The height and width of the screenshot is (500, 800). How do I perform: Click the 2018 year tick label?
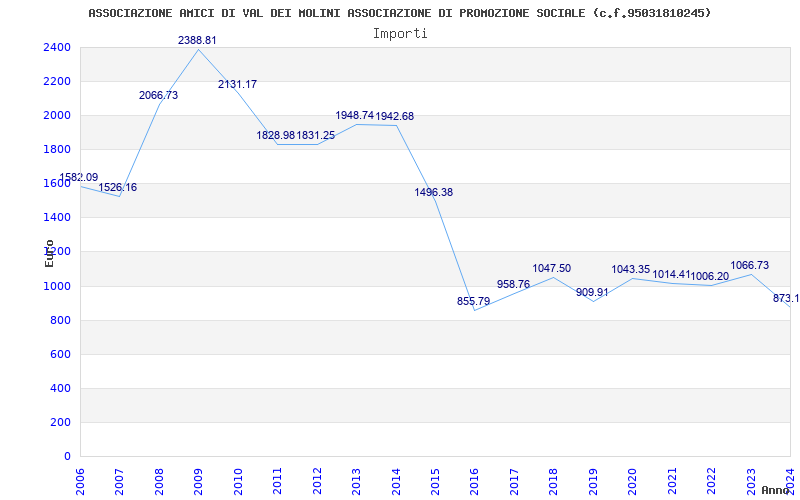click(x=554, y=481)
